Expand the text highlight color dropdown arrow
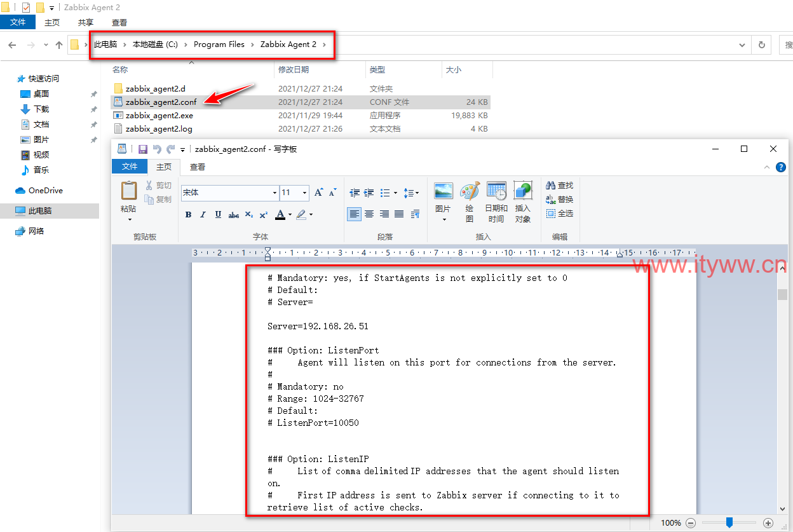 coord(311,215)
